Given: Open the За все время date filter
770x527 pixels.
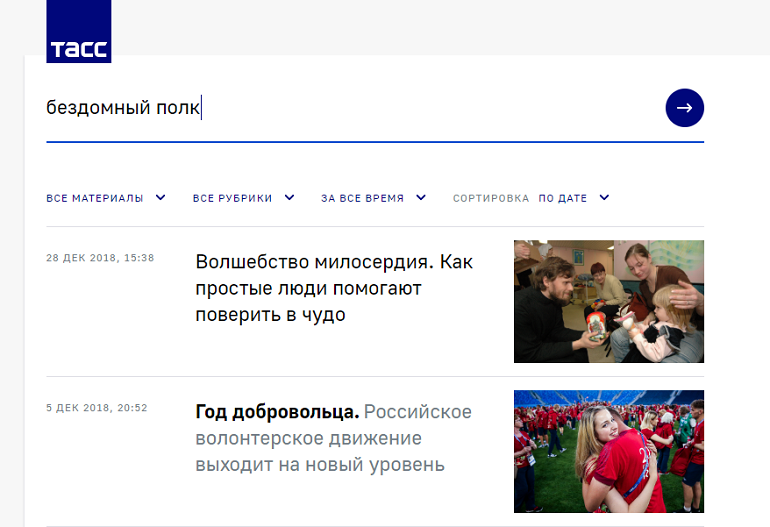Looking at the screenshot, I should point(362,198).
